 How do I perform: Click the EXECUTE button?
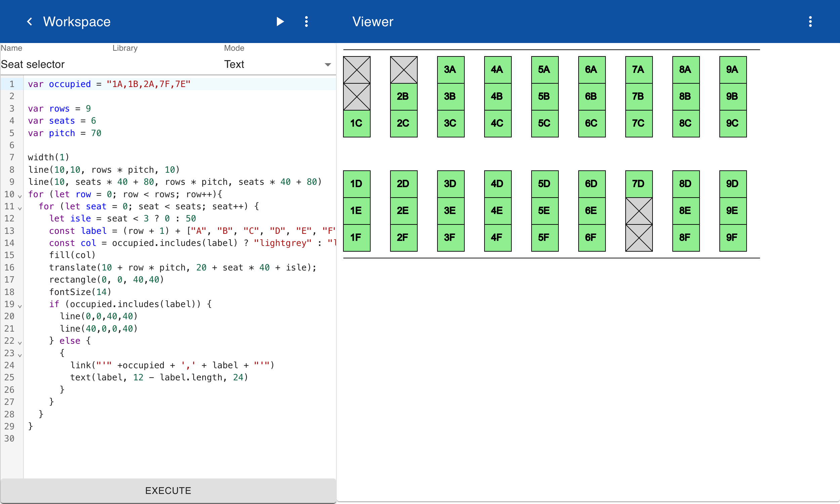tap(168, 491)
